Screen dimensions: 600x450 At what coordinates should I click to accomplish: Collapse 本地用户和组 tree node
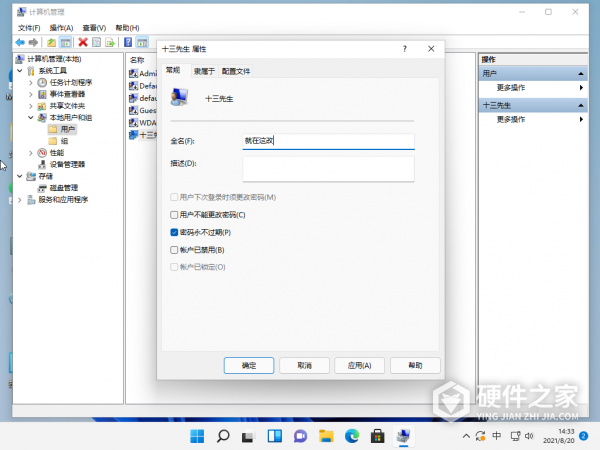coord(31,117)
